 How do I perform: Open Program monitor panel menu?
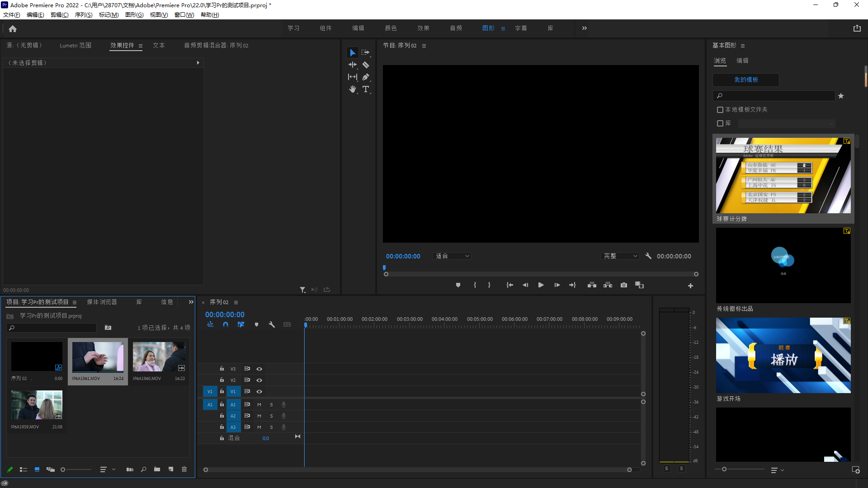click(x=424, y=46)
